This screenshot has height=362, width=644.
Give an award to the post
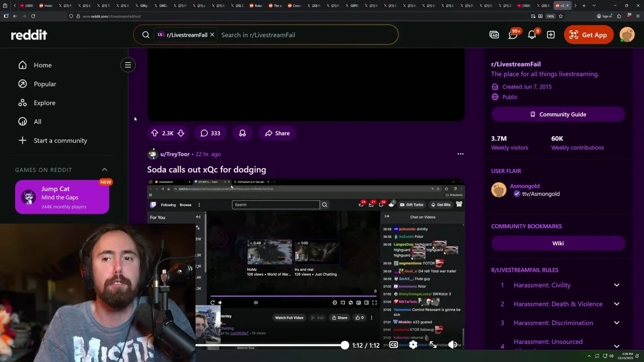[x=243, y=133]
